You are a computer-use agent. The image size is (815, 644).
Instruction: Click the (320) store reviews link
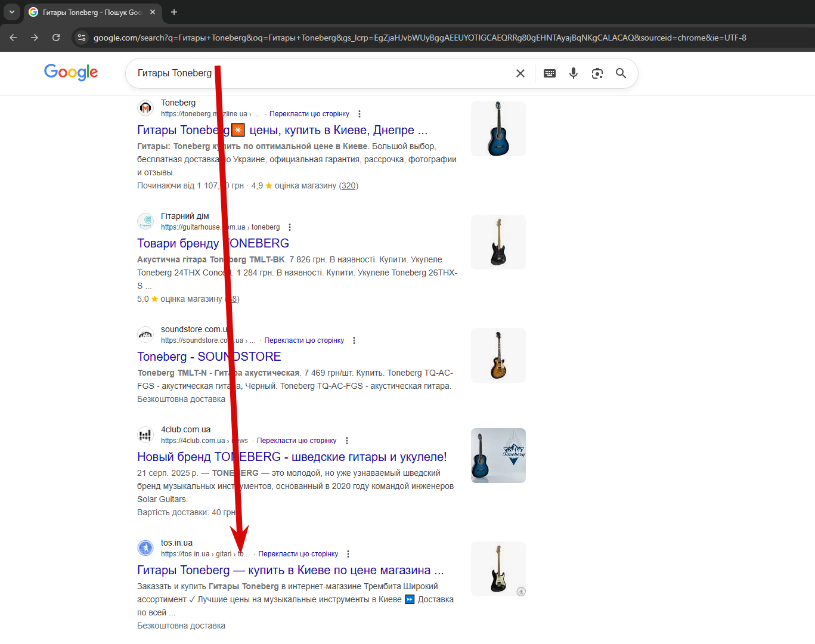[x=349, y=185]
